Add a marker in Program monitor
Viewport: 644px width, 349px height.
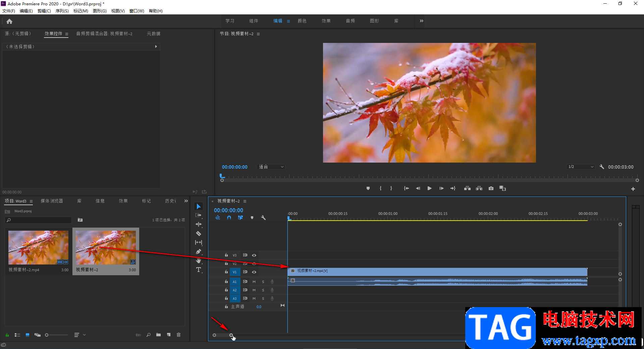tap(368, 188)
